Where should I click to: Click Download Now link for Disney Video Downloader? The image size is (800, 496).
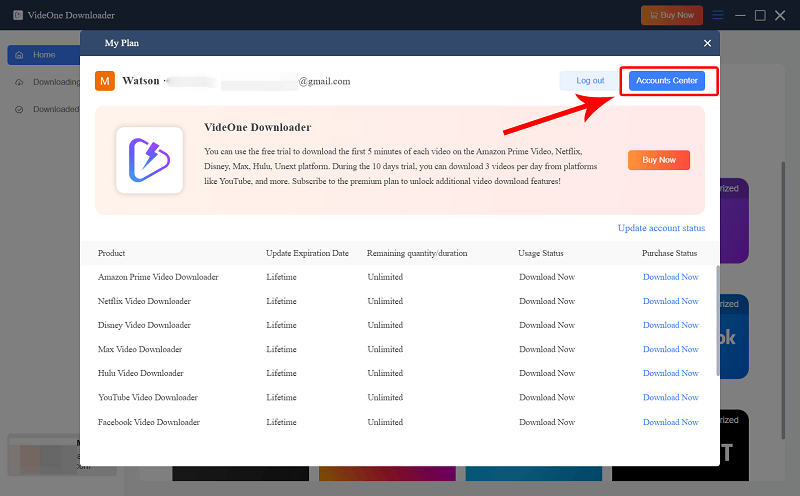tap(670, 325)
